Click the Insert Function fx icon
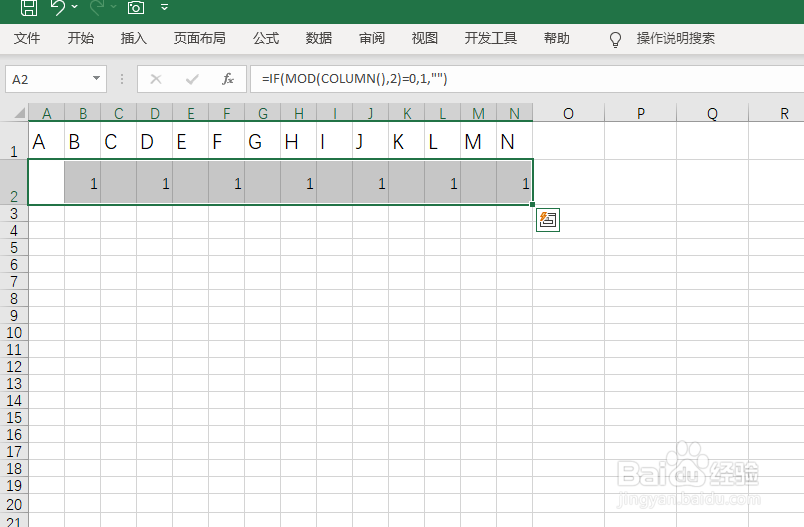 click(228, 79)
